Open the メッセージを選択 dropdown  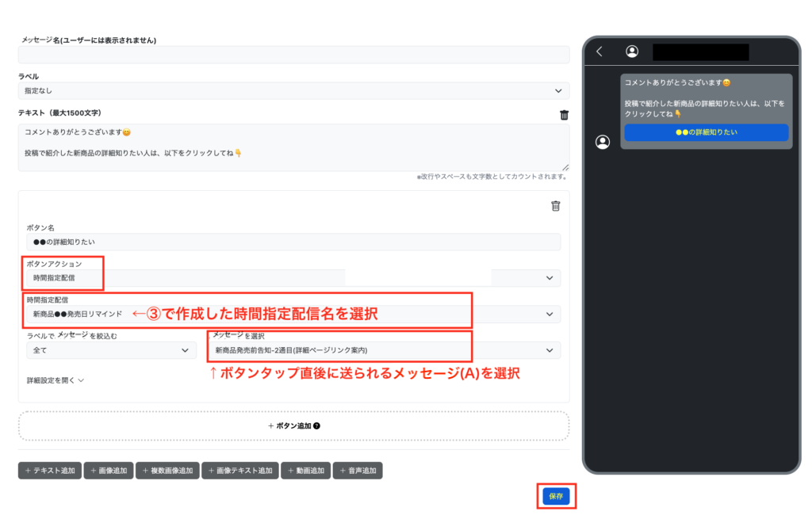(x=384, y=350)
